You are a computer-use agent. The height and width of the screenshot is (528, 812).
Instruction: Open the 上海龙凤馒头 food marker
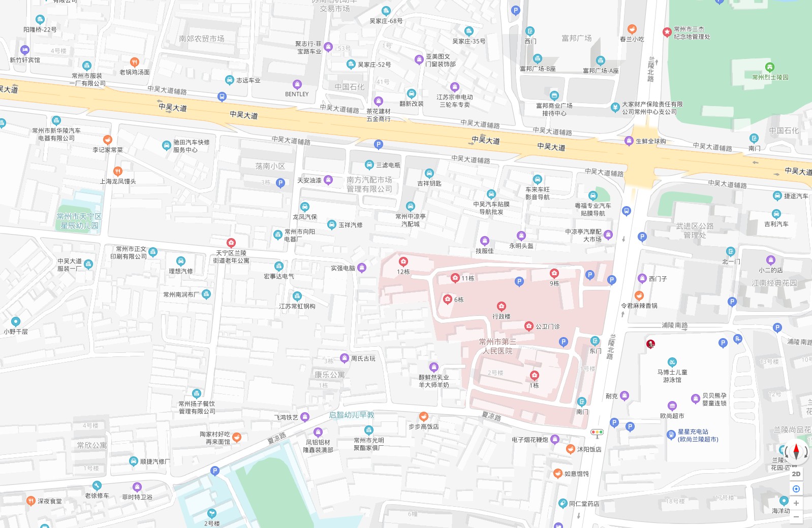point(118,172)
